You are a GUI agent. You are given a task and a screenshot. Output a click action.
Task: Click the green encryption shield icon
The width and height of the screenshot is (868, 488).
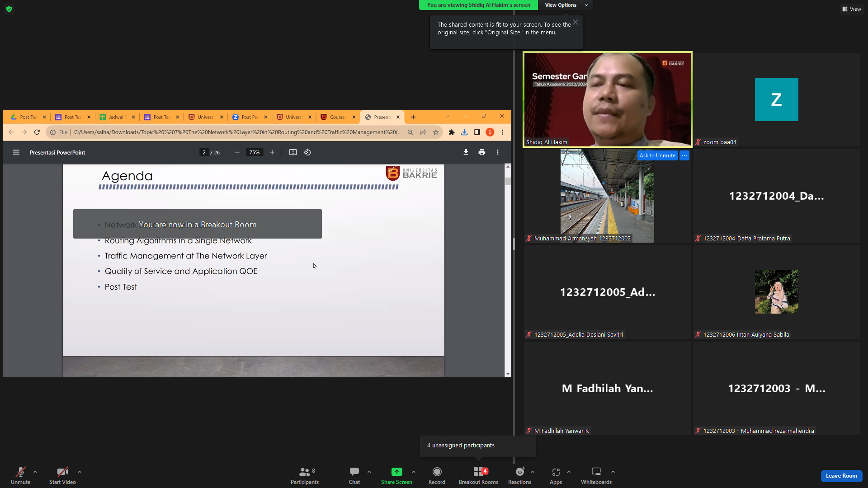[9, 9]
